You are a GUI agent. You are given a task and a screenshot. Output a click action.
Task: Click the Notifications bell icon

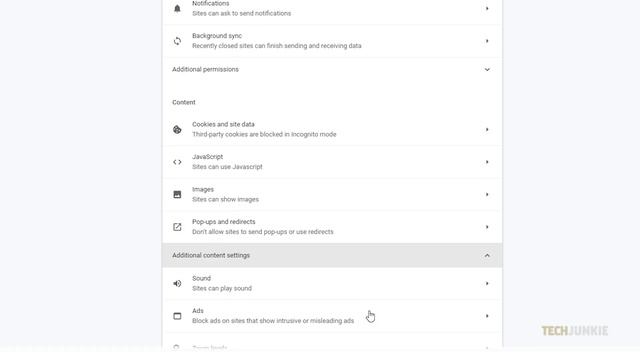tap(177, 8)
